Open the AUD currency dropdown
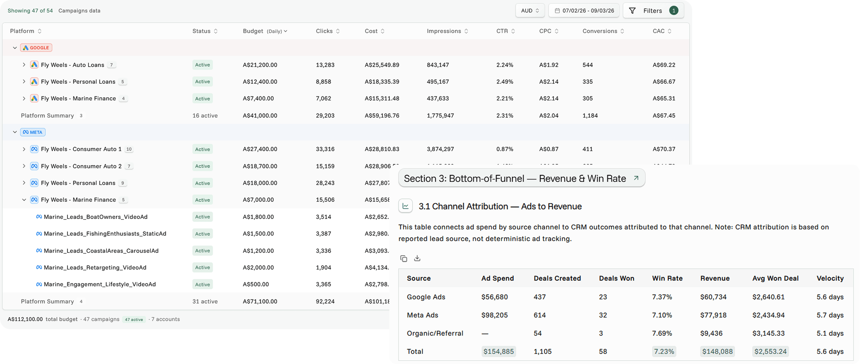This screenshot has height=364, width=868. click(530, 10)
